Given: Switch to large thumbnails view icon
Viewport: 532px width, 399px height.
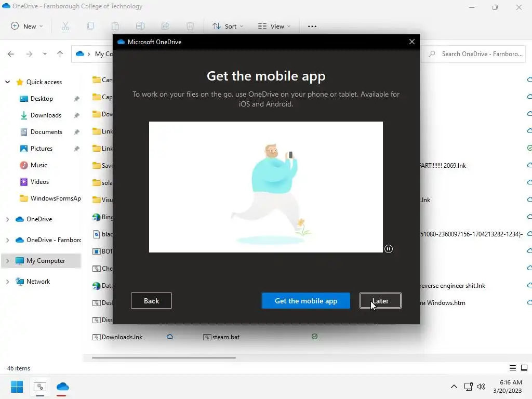Looking at the screenshot, I should 524,368.
